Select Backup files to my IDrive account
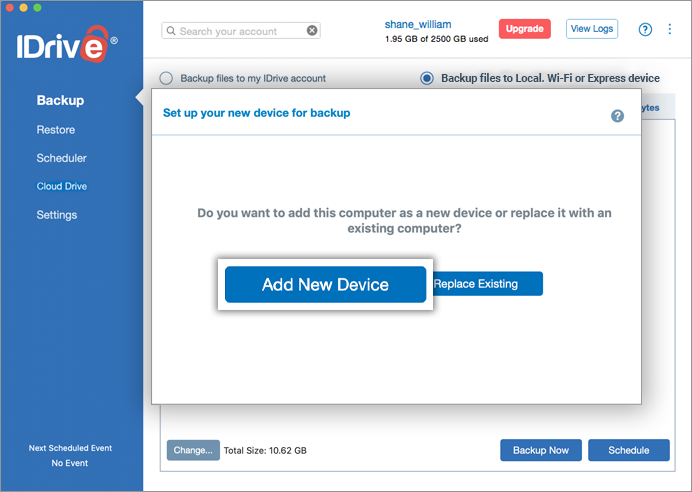 [x=166, y=78]
